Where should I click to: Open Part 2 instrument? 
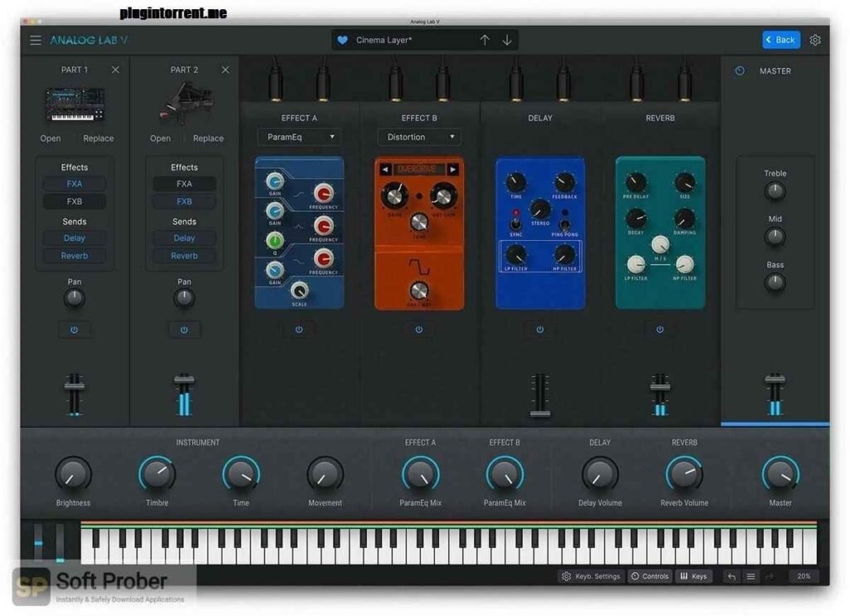coord(160,139)
